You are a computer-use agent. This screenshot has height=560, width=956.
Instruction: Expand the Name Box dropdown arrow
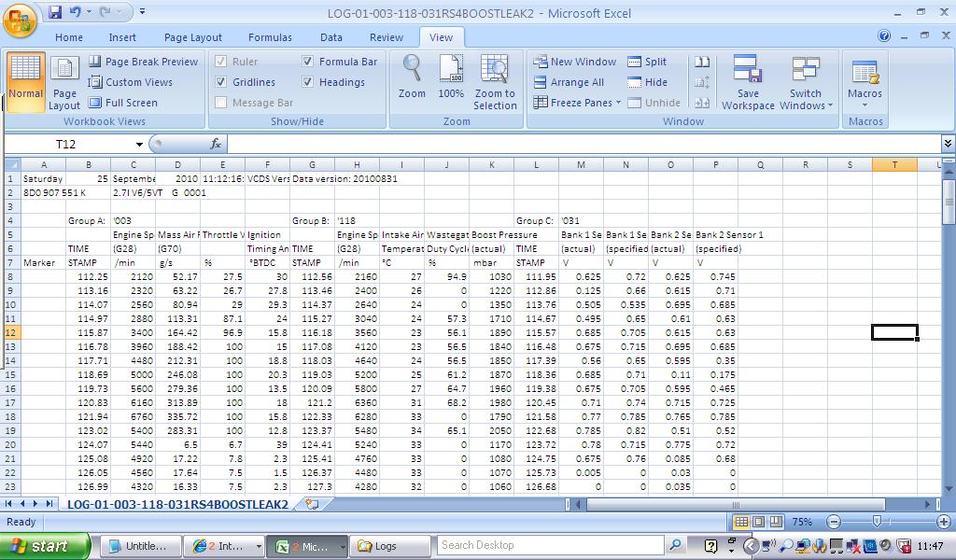(x=139, y=145)
